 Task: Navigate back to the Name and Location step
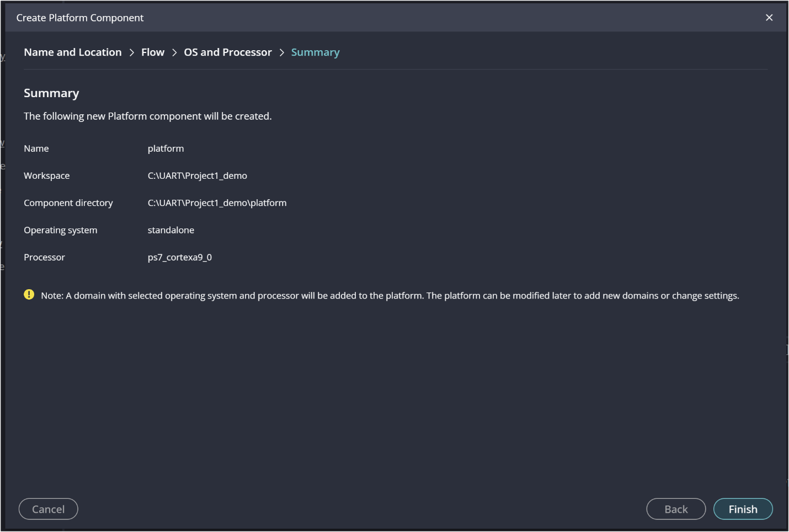72,52
